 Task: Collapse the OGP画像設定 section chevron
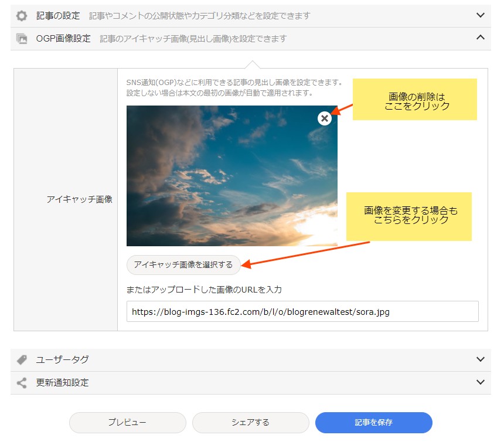coord(480,38)
